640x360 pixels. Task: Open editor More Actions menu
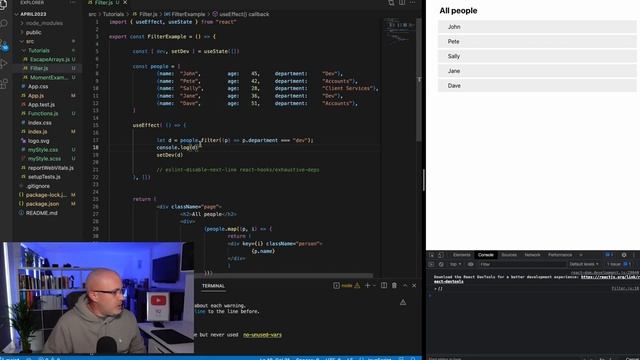(412, 2)
